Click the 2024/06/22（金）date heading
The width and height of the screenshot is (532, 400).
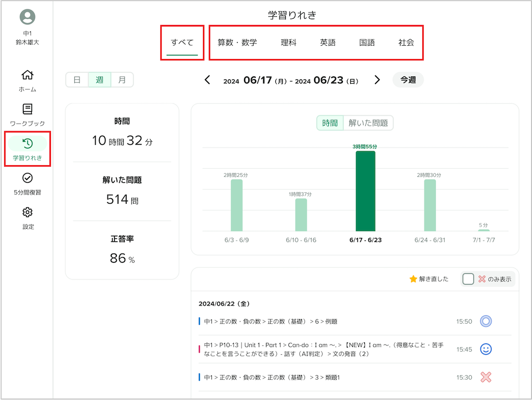(224, 304)
